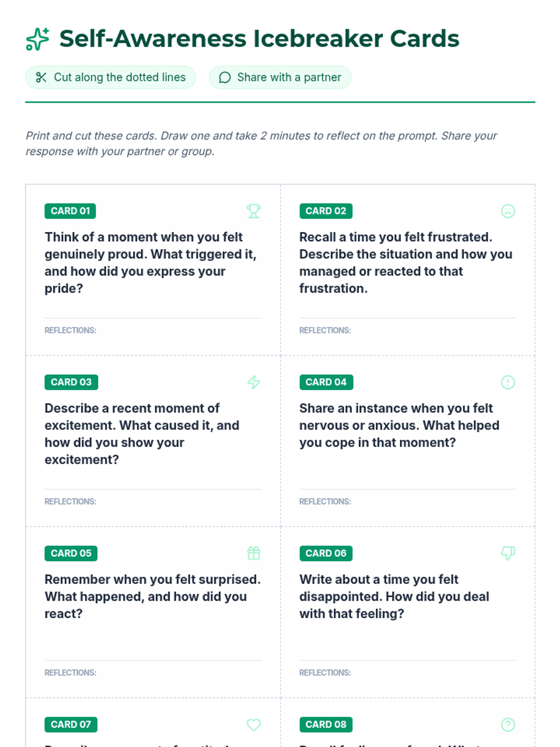
Task: Click the scissors icon in the cut chip
Action: tap(41, 78)
